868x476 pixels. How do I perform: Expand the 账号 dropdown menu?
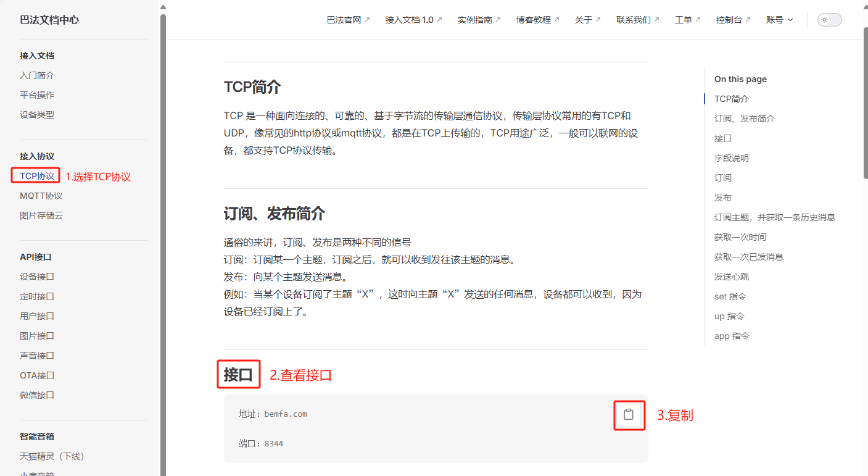779,20
